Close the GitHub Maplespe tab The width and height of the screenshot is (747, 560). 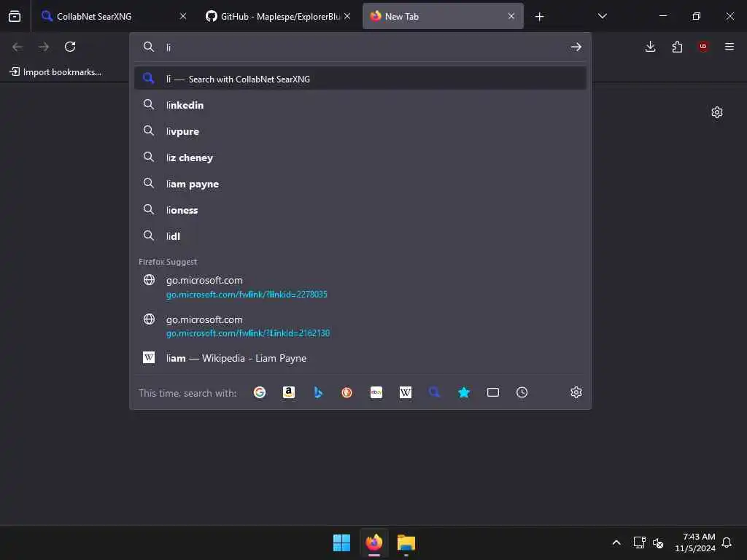tap(347, 16)
